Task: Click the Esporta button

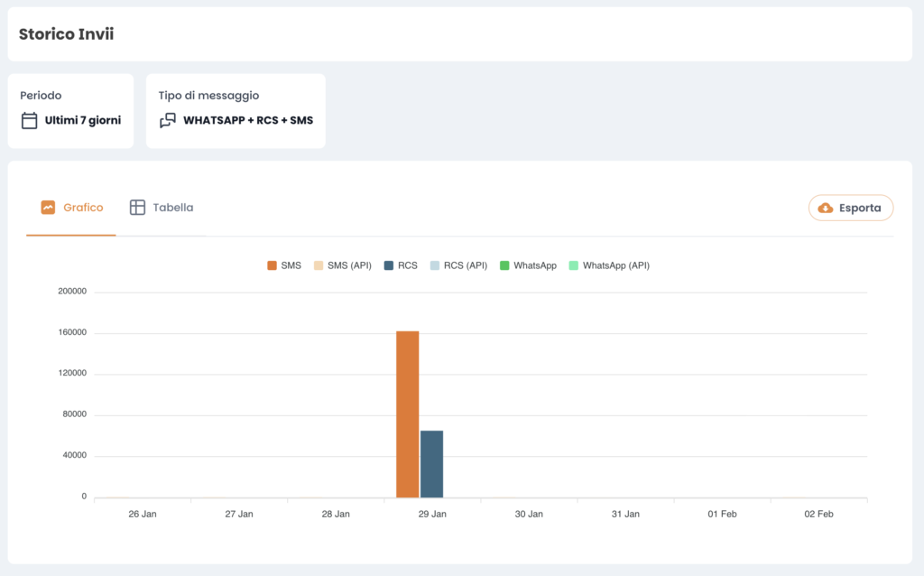Action: (850, 207)
